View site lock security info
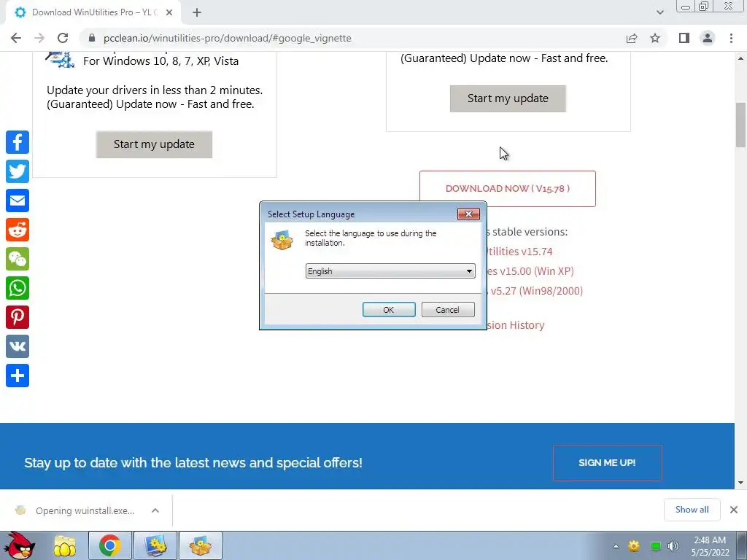Viewport: 747px width, 560px height. coord(92,38)
